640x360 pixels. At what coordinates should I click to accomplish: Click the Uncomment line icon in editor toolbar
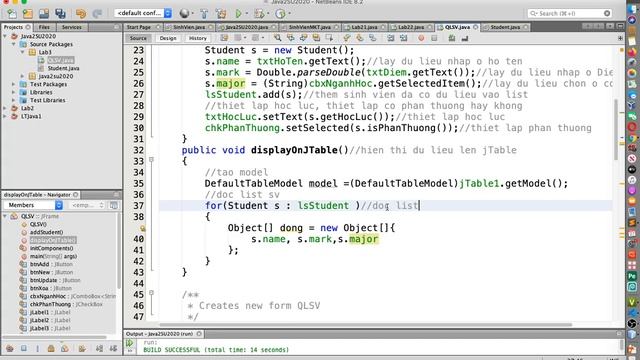[x=464, y=38]
